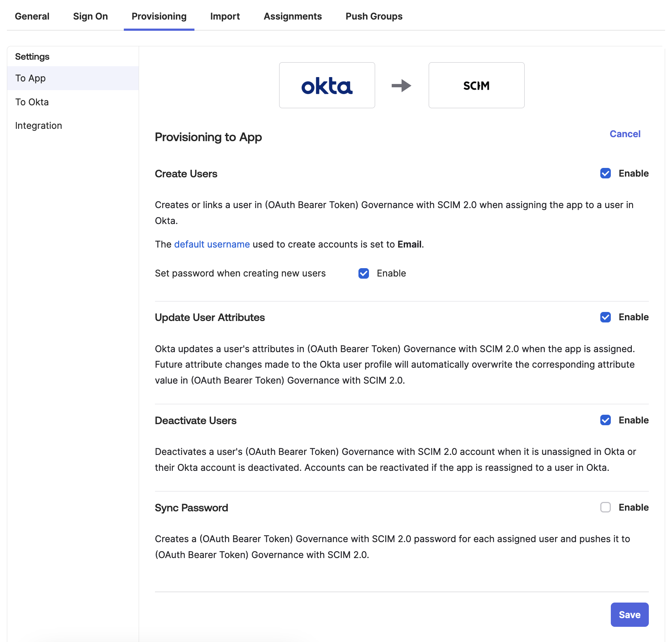Switch to the Push Groups tab
Screen dimensions: 672x642
(374, 16)
